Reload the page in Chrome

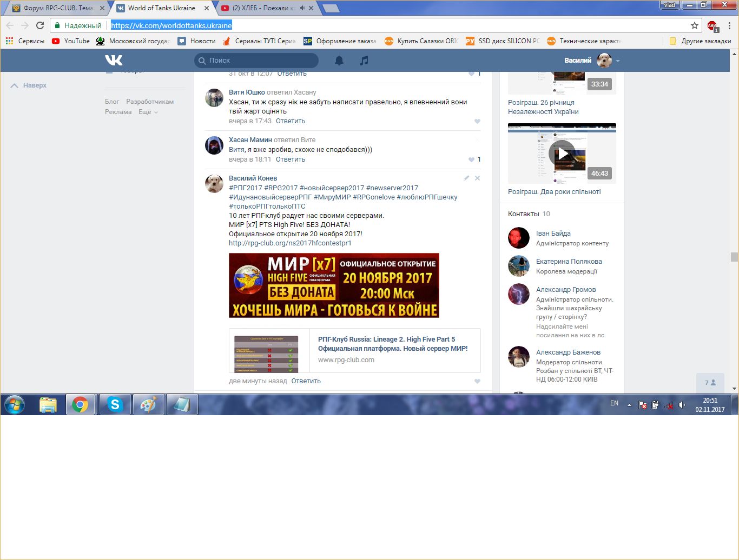(40, 25)
